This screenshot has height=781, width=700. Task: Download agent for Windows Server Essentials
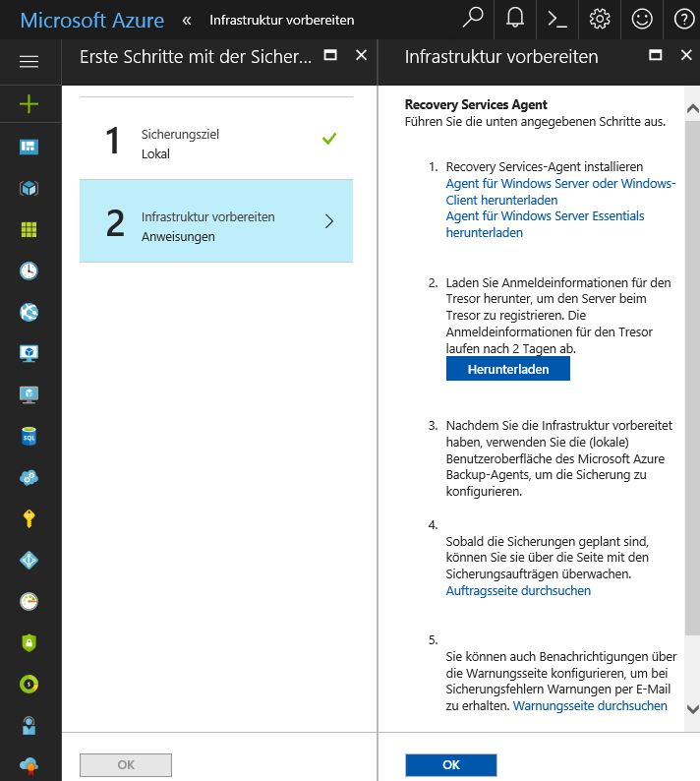pyautogui.click(x=545, y=224)
